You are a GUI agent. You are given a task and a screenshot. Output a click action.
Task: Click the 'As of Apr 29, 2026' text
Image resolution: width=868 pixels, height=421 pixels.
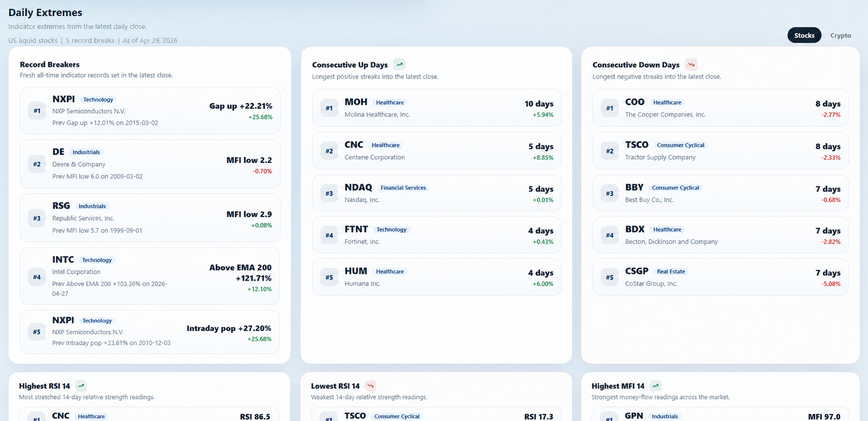tap(150, 40)
